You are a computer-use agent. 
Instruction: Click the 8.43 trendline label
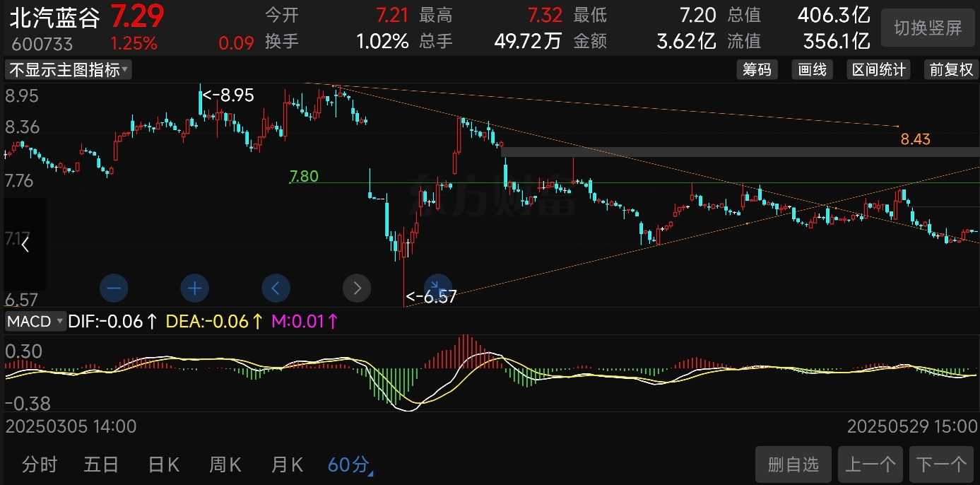pyautogui.click(x=915, y=139)
